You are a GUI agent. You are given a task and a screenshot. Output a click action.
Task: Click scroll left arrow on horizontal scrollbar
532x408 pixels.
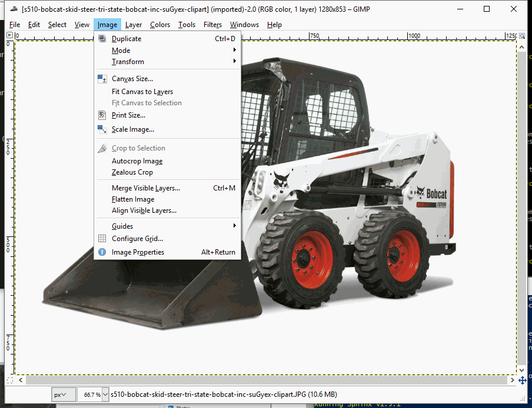click(x=21, y=380)
